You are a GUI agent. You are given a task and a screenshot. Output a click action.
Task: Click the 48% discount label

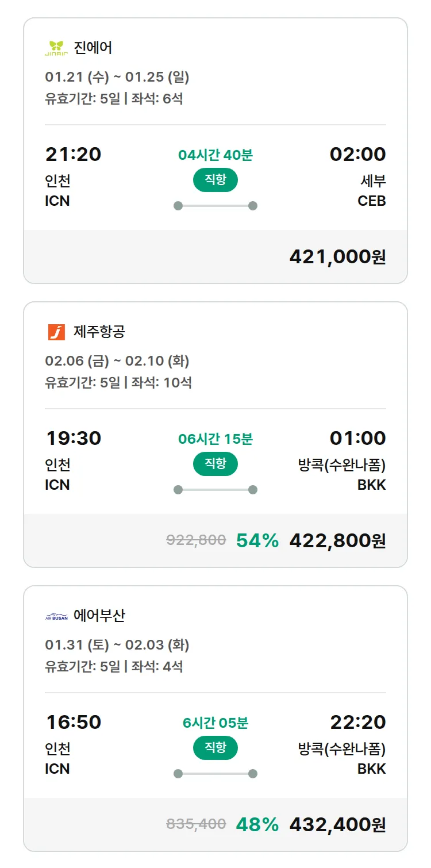click(x=257, y=824)
